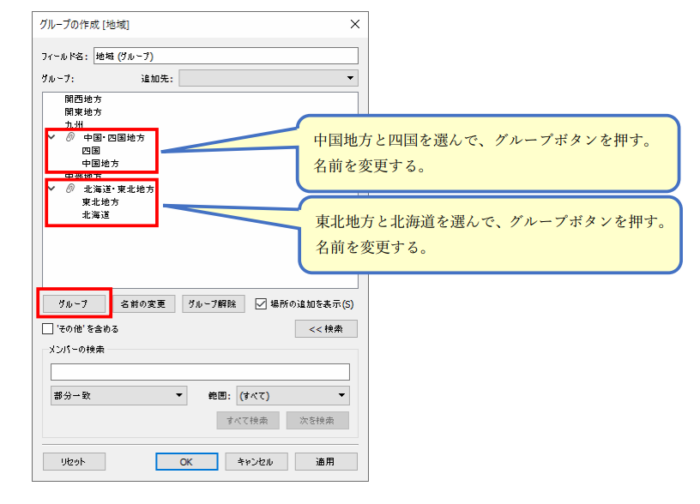Select the 北海道 member row
This screenshot has height=504, width=700.
[96, 215]
